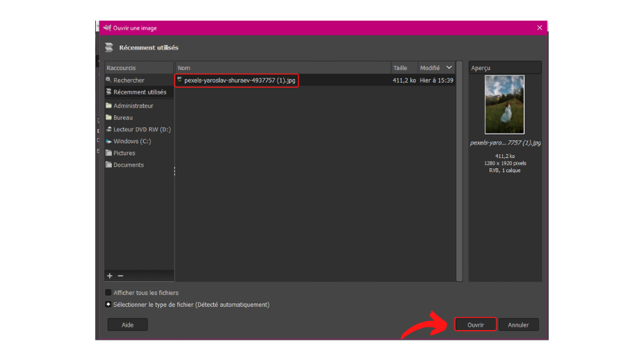
Task: Sort by Nom column header
Action: (x=283, y=68)
